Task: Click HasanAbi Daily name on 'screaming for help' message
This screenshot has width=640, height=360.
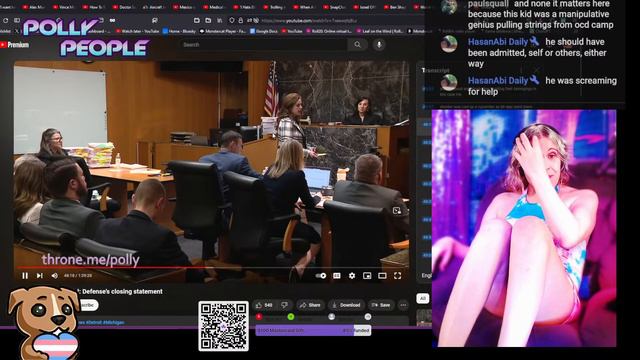Action: [x=498, y=80]
